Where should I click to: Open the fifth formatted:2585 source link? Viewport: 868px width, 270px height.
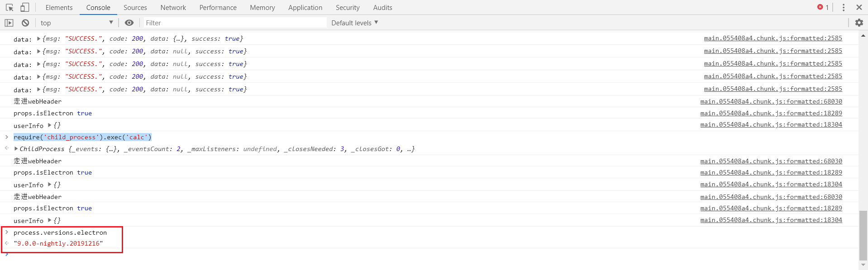tap(773, 89)
